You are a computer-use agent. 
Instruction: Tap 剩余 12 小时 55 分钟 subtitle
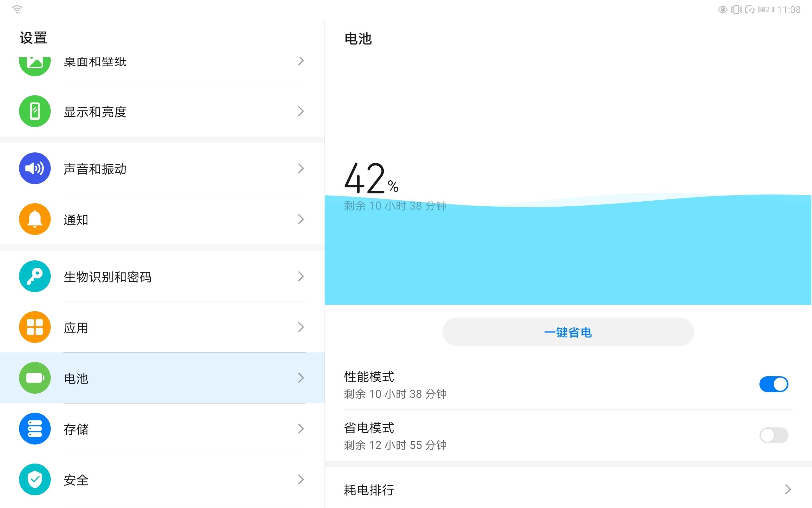coord(395,445)
